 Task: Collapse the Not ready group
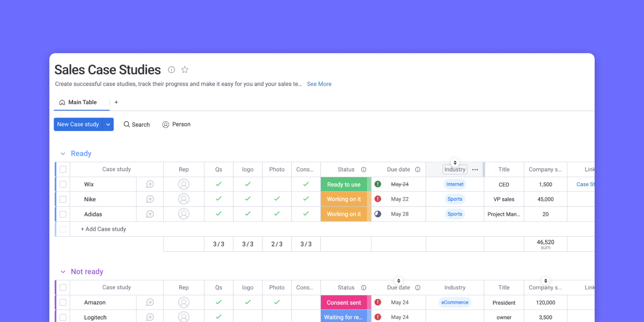[x=63, y=272]
